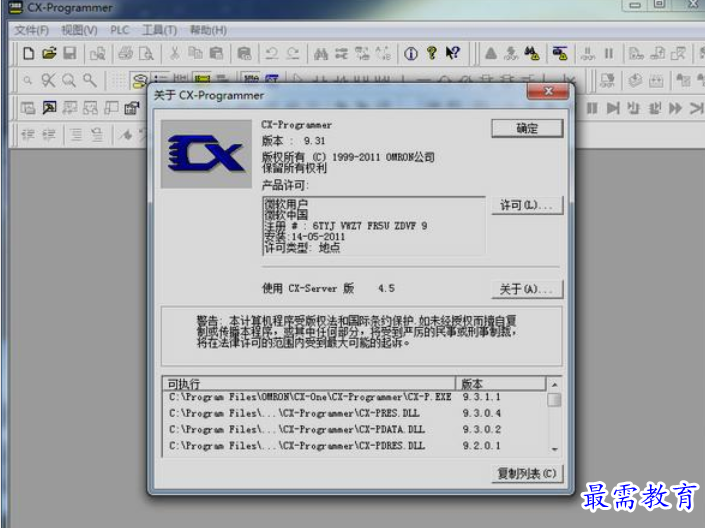This screenshot has width=705, height=528.
Task: Select the CX-PDRES.DLL row
Action: click(355, 446)
